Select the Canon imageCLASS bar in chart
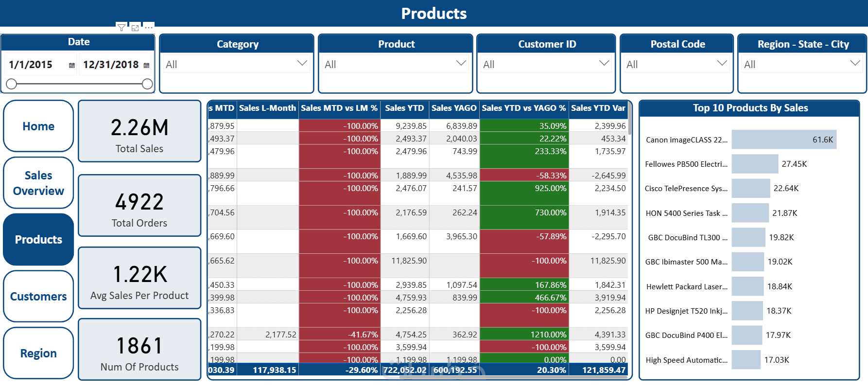Screen dimensions: 868x388 coord(783,140)
